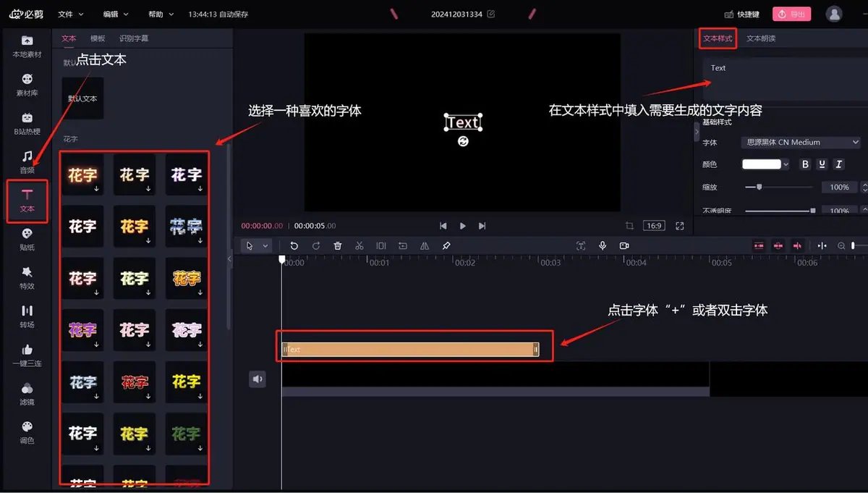Switch to the 识别字幕 tab
The width and height of the screenshot is (868, 493).
coord(134,38)
